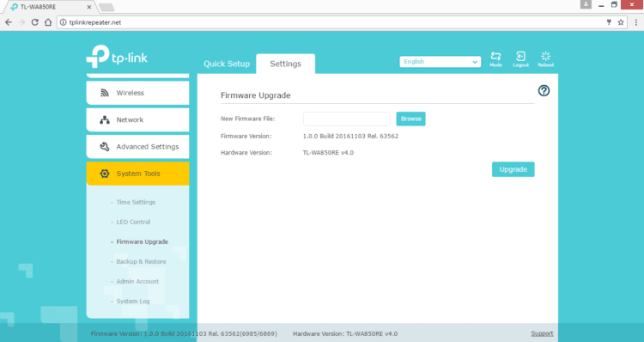
Task: Click the TL-WA850RE browser tab
Action: pos(50,7)
